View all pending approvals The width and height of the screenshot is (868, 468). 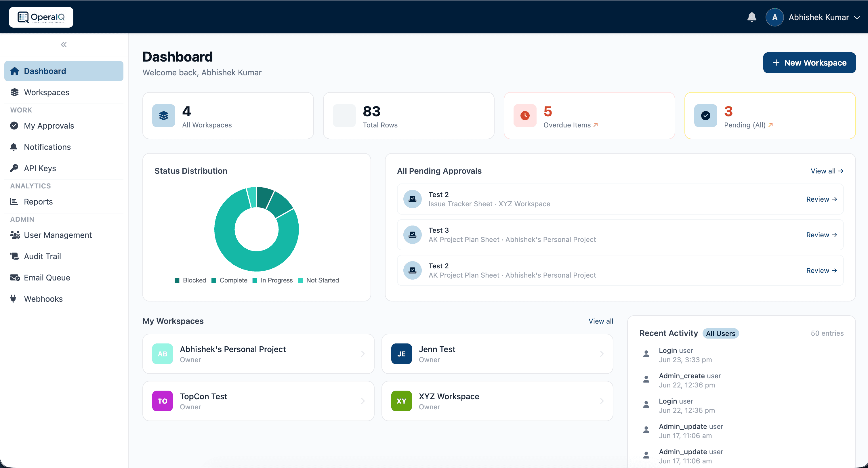[x=827, y=171]
